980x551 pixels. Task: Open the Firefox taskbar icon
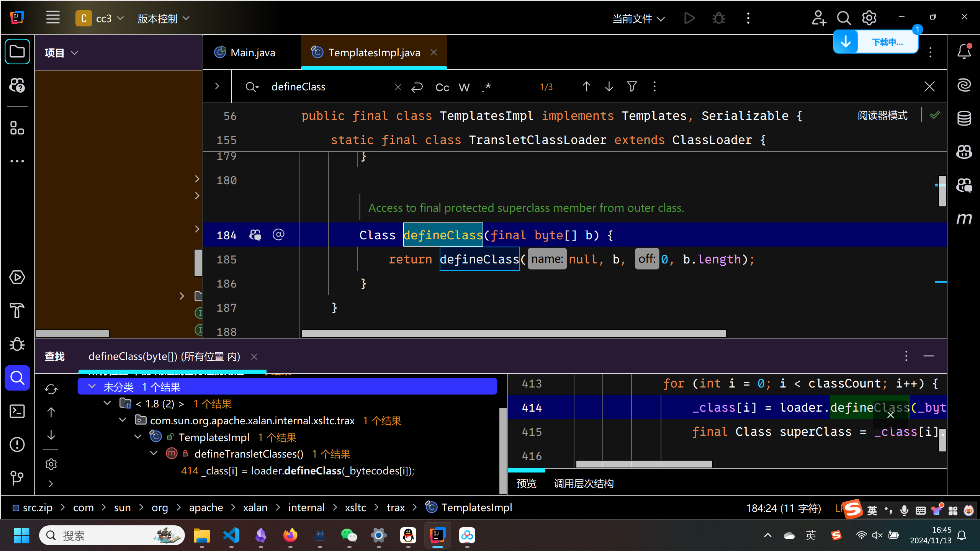click(x=290, y=535)
